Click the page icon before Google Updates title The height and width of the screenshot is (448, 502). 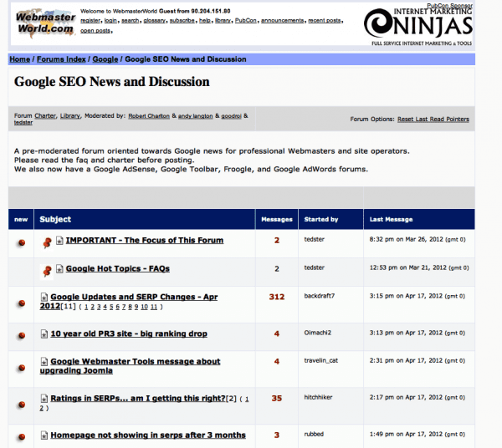coord(44,297)
